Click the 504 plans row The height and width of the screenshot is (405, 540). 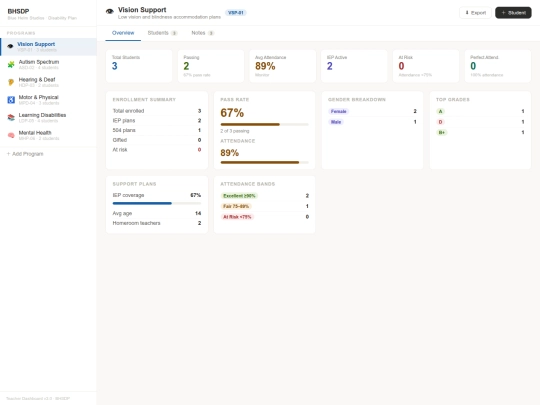(157, 130)
